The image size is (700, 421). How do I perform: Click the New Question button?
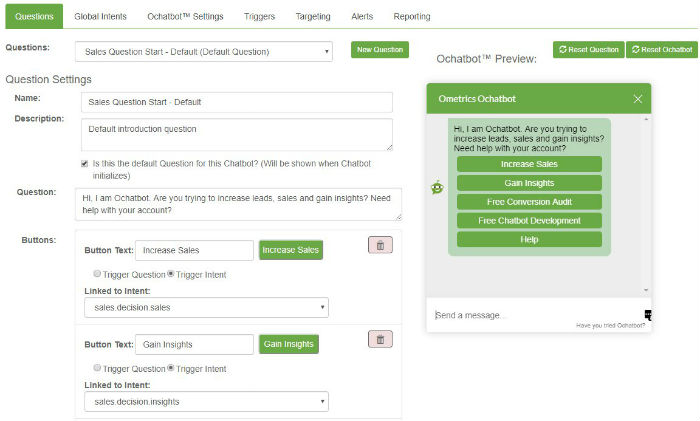pos(380,50)
